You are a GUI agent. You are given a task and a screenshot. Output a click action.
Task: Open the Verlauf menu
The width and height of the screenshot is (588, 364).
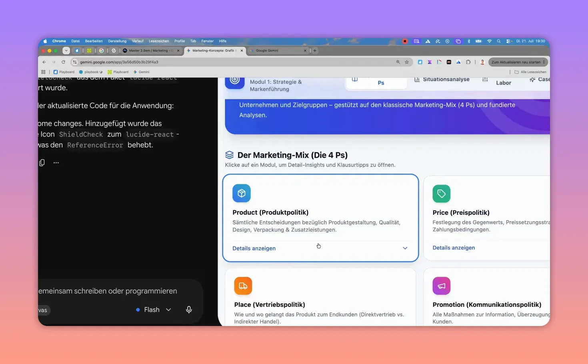(x=138, y=41)
